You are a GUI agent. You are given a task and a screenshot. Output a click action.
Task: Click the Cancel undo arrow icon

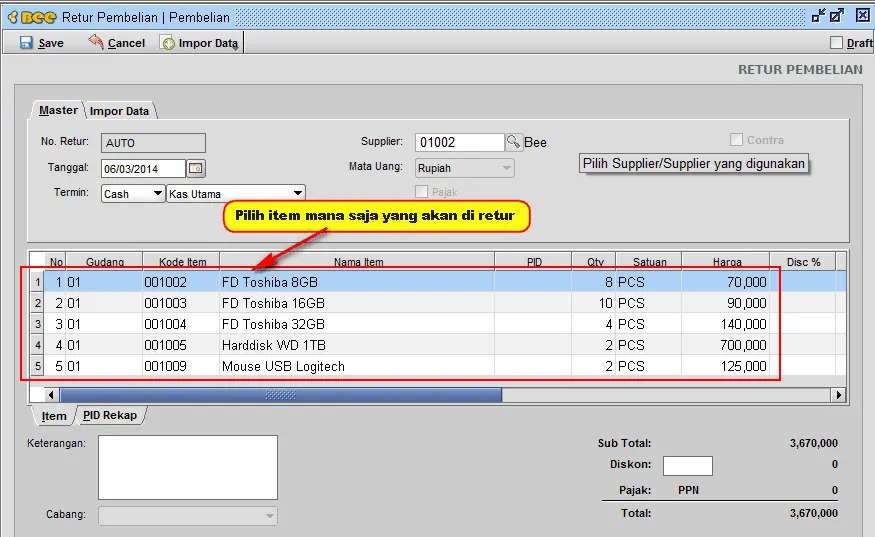(96, 42)
